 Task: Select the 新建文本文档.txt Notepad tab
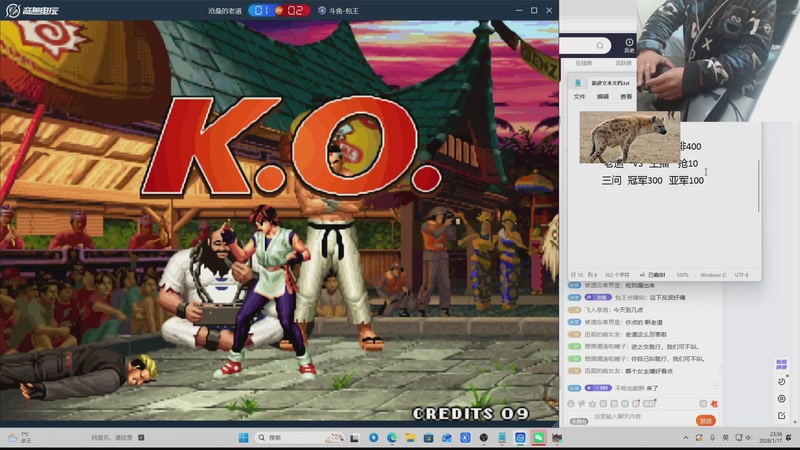click(610, 83)
